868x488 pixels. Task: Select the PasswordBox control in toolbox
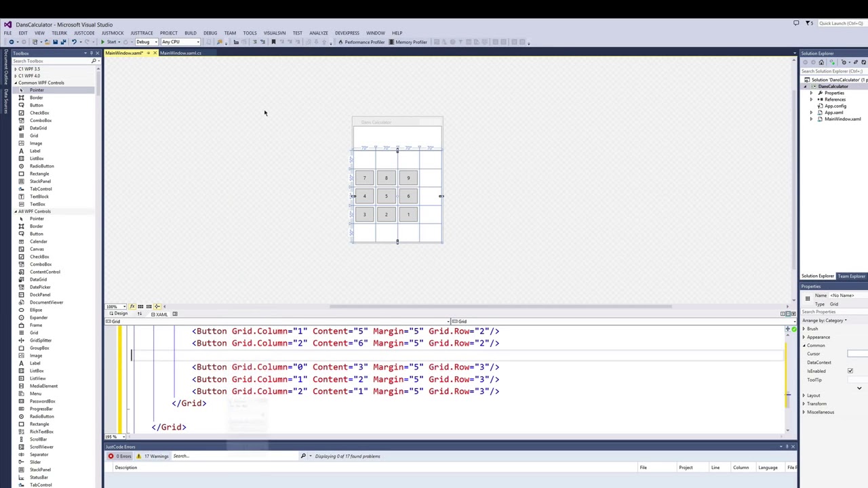pos(42,401)
